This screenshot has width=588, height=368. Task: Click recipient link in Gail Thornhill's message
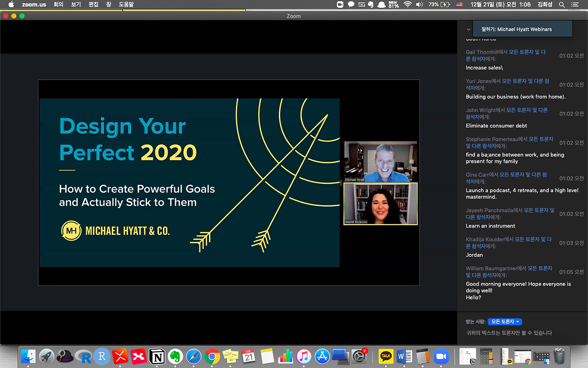505,56
